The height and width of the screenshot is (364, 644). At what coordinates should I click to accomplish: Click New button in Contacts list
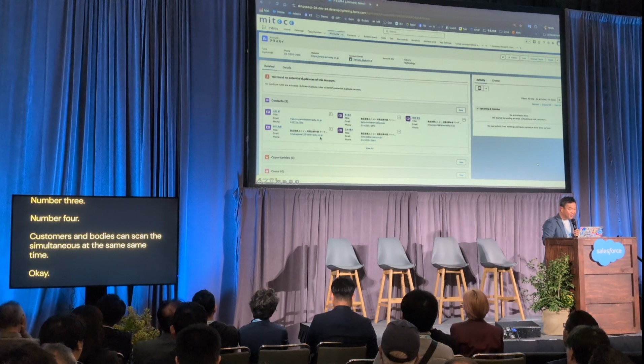pos(461,110)
